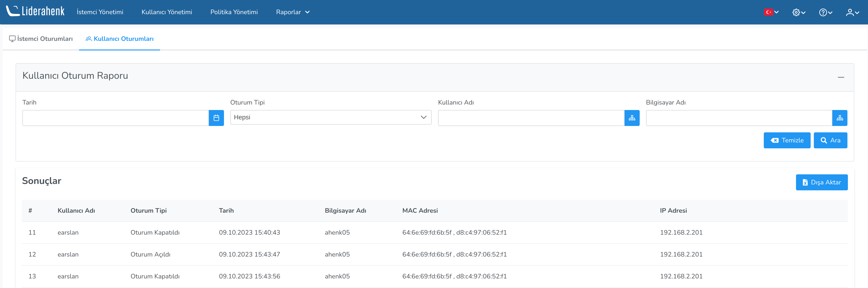Image resolution: width=868 pixels, height=288 pixels.
Task: Click the Liderahenk logo
Action: tap(35, 11)
